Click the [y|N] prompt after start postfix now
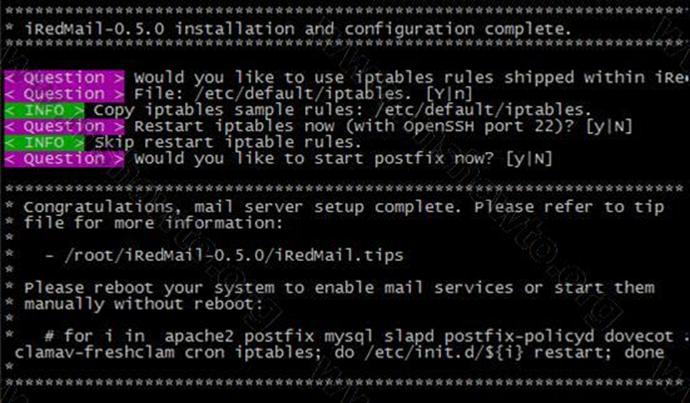Screen dimensions: 690x403 (x=529, y=159)
